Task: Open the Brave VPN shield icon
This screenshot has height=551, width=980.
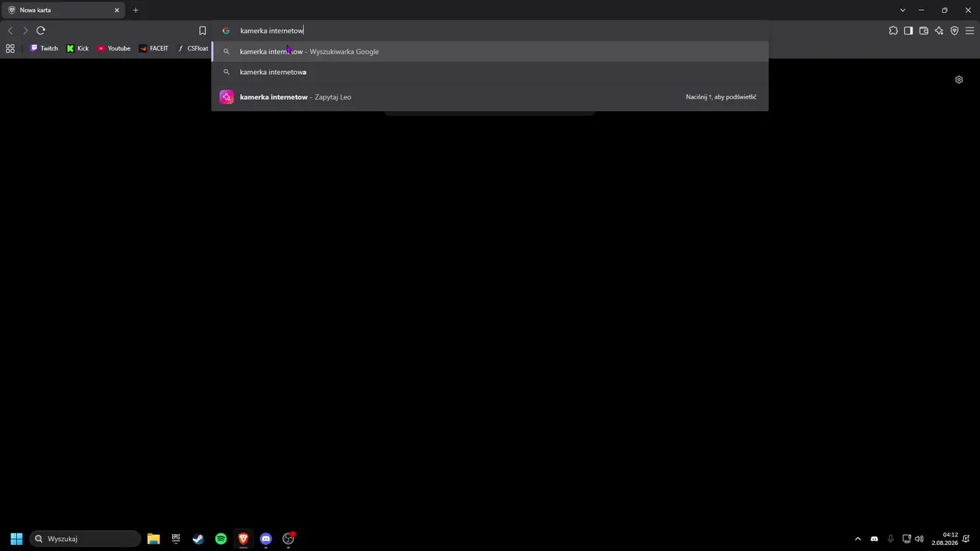Action: [x=954, y=31]
